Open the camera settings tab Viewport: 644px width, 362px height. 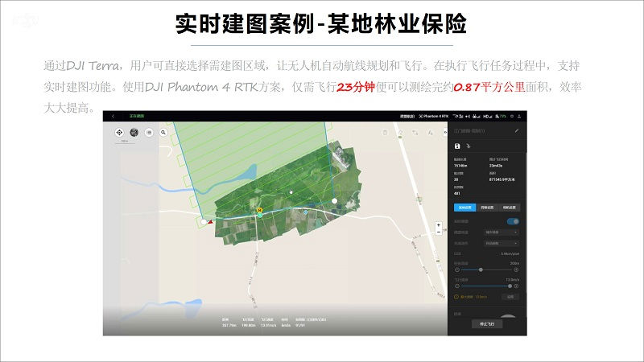click(511, 207)
